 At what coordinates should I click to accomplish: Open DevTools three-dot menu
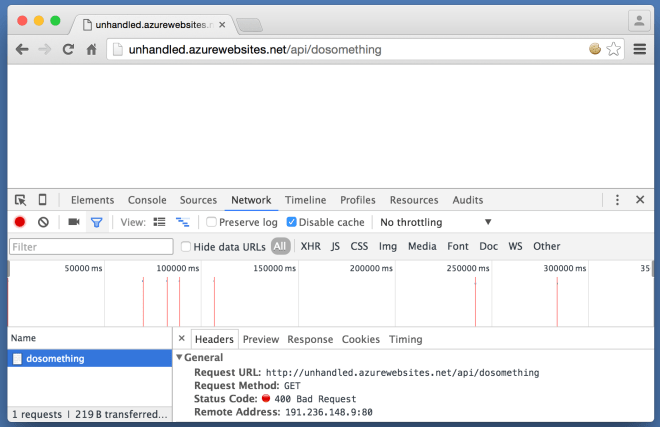(x=617, y=200)
